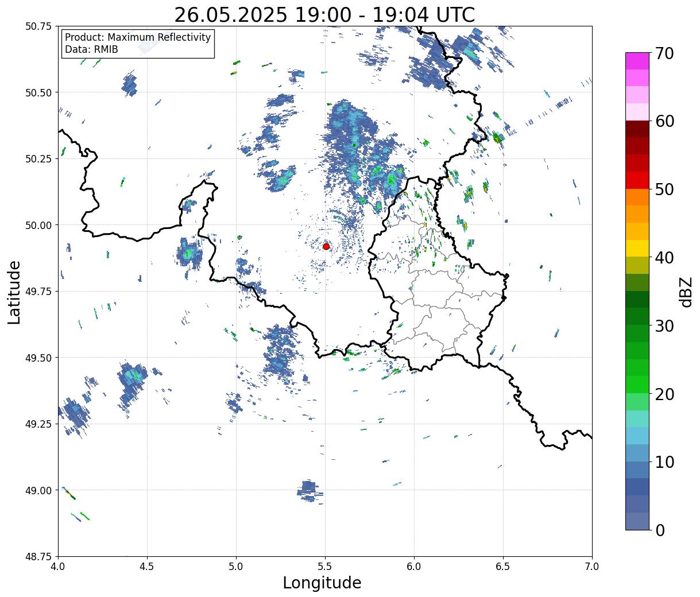The image size is (700, 597).
Task: Click the 70 tick label on colorbar
Action: coord(664,53)
